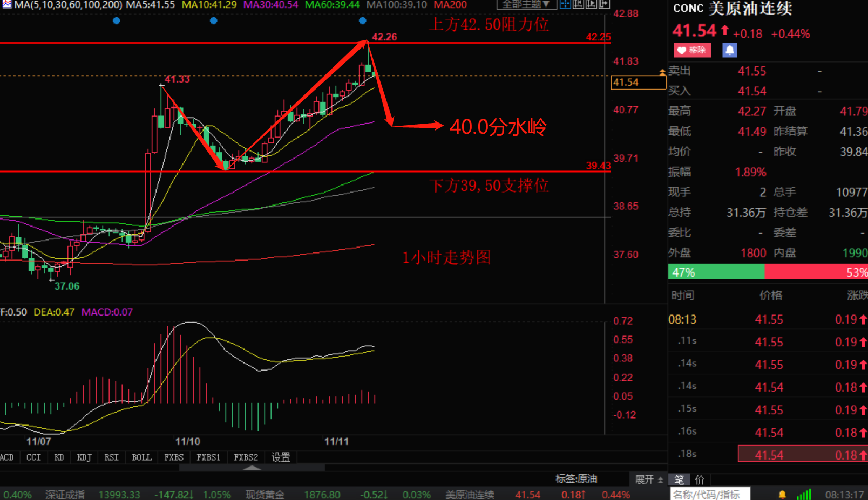Image resolution: width=868 pixels, height=500 pixels.
Task: Click the 最高 value 42.27
Action: [751, 111]
